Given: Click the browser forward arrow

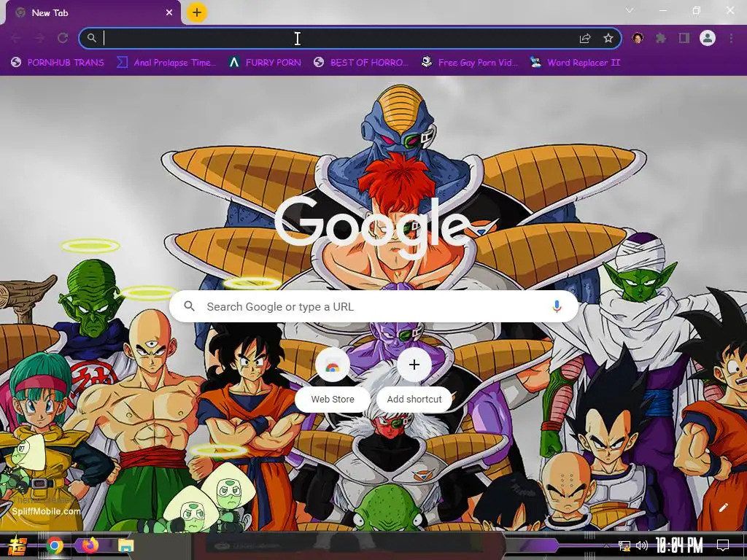Looking at the screenshot, I should [x=39, y=38].
